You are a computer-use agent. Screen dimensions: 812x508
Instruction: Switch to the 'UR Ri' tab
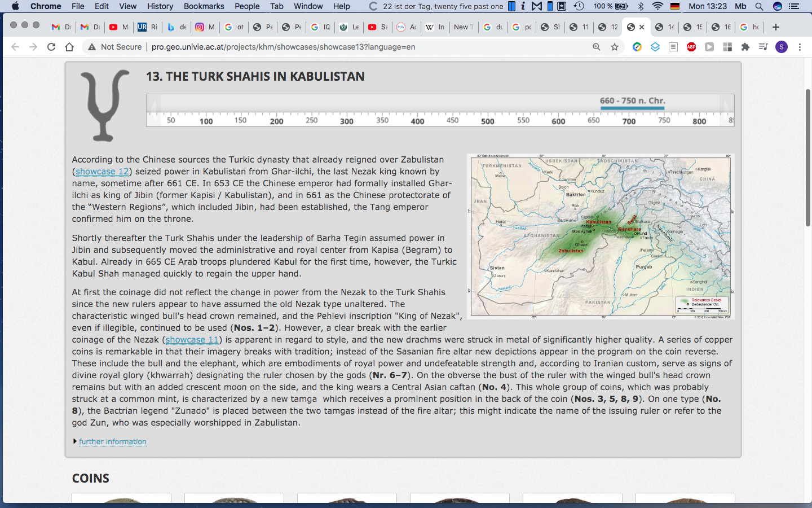147,27
